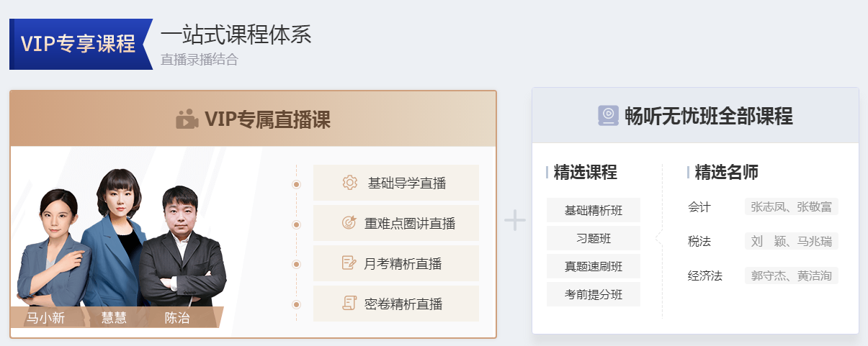868x346 pixels.
Task: Open the 重难点圈讲直播 button
Action: 395,223
